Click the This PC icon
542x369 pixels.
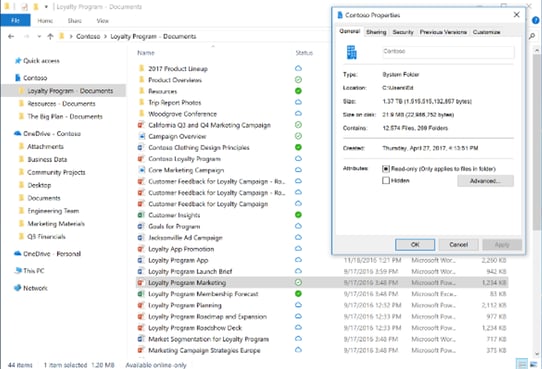pyautogui.click(x=18, y=271)
